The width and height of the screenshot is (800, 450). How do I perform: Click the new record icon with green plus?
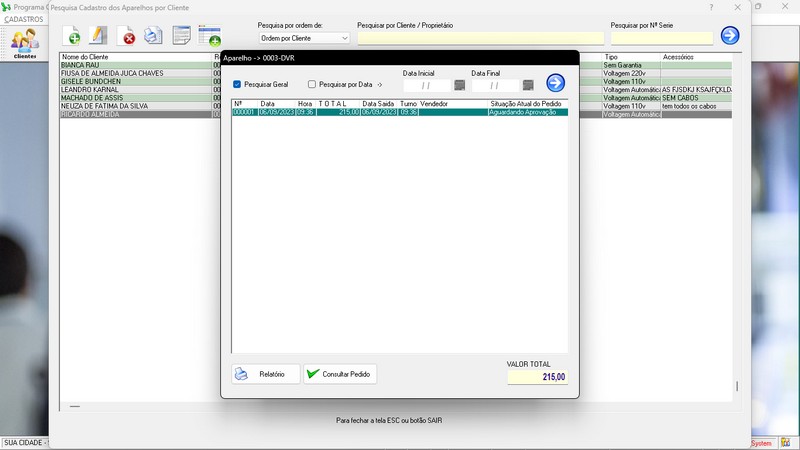tap(71, 36)
